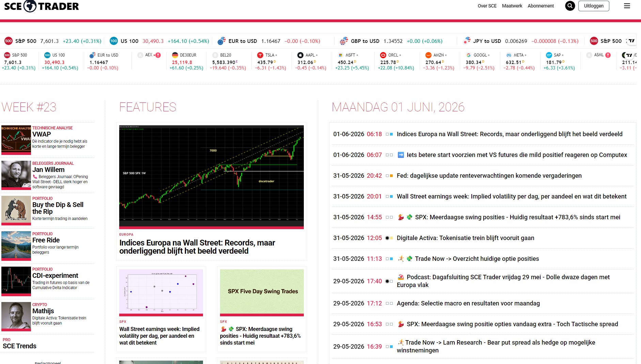Open the S&P 500 weekly chart feature image
This screenshot has width=641, height=364.
point(212,176)
